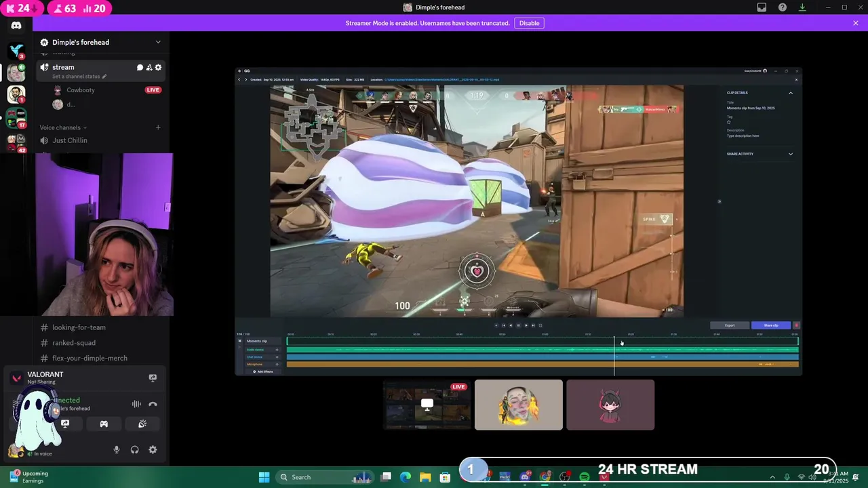Go back with arrow in clip editor header

(239, 79)
